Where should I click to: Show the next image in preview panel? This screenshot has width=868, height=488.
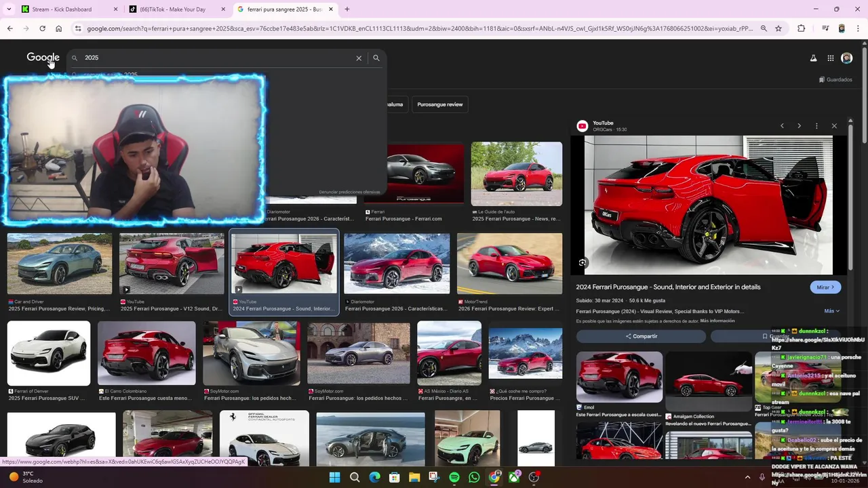point(799,126)
